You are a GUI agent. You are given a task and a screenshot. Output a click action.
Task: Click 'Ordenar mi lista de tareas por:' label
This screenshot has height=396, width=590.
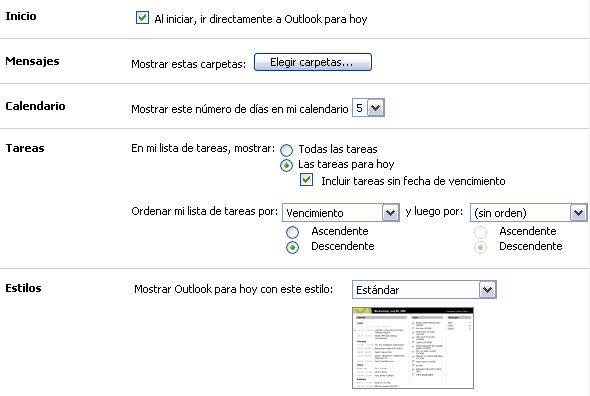click(x=205, y=211)
